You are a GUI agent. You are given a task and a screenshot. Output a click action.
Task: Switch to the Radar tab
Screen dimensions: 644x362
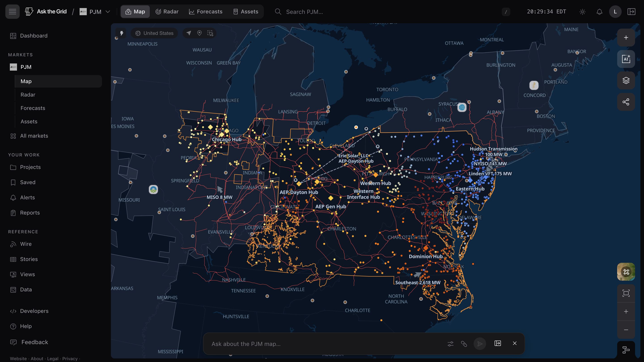click(x=167, y=11)
